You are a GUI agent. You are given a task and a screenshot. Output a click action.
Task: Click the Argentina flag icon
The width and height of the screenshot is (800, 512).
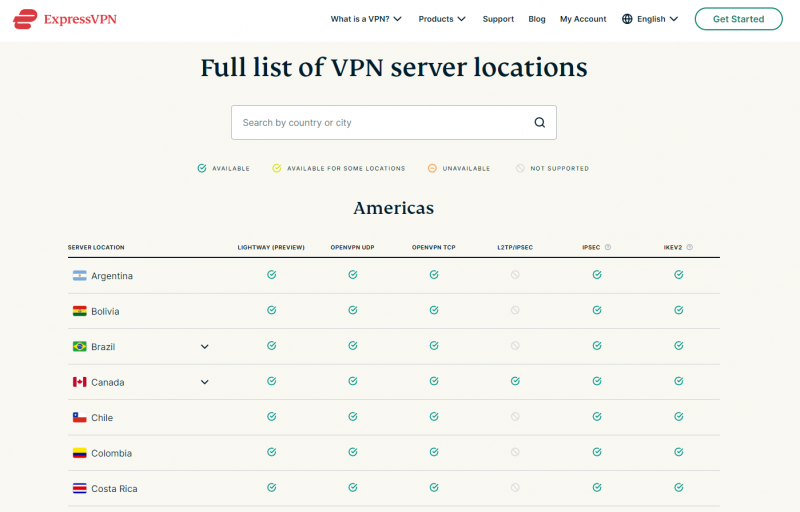pos(80,276)
